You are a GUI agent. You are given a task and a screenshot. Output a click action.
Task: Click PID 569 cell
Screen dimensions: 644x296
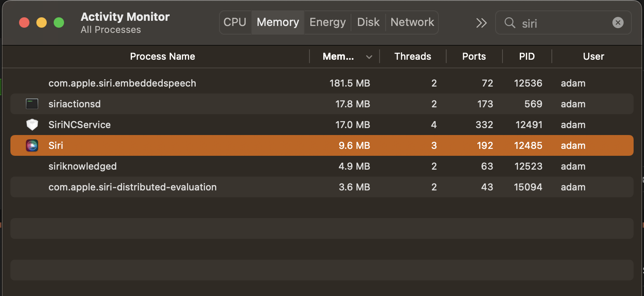(533, 104)
